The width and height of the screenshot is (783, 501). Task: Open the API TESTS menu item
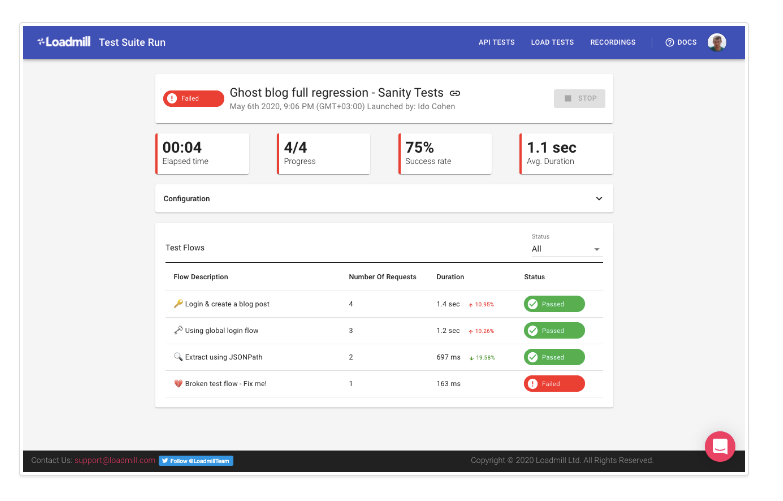click(496, 42)
